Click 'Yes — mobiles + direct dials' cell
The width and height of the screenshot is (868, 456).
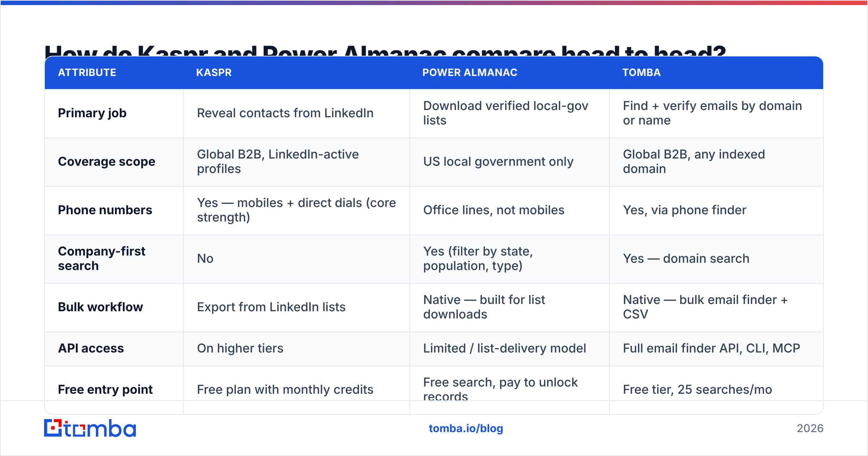point(297,210)
